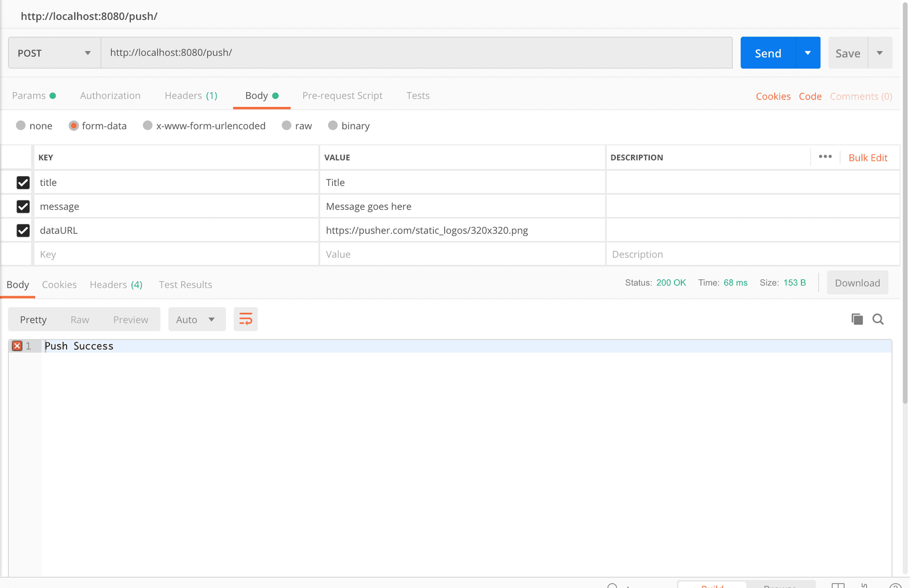Viewport: 910px width, 588px height.
Task: Click the Download response button
Action: coord(857,283)
